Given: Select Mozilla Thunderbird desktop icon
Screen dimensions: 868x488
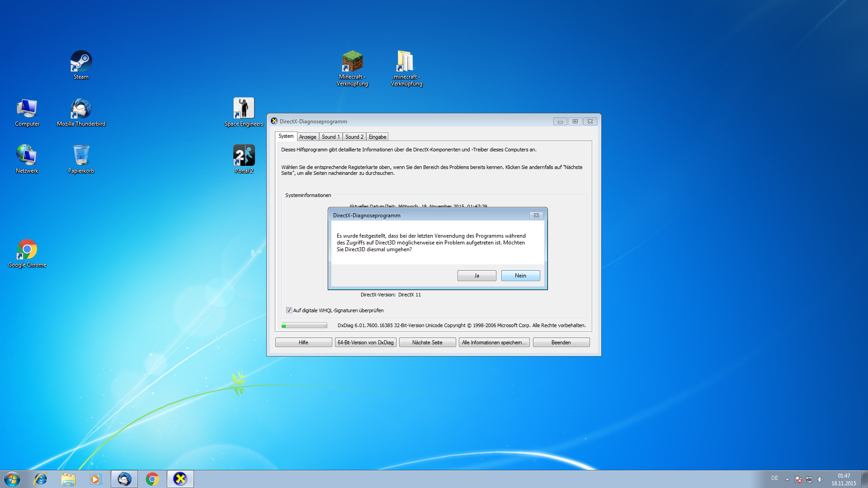Looking at the screenshot, I should 81,113.
